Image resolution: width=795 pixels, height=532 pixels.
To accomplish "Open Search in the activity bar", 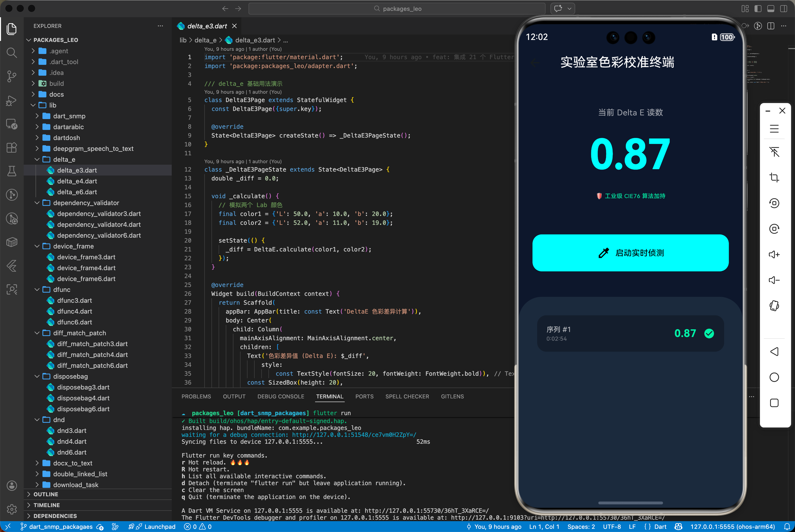I will tap(12, 53).
